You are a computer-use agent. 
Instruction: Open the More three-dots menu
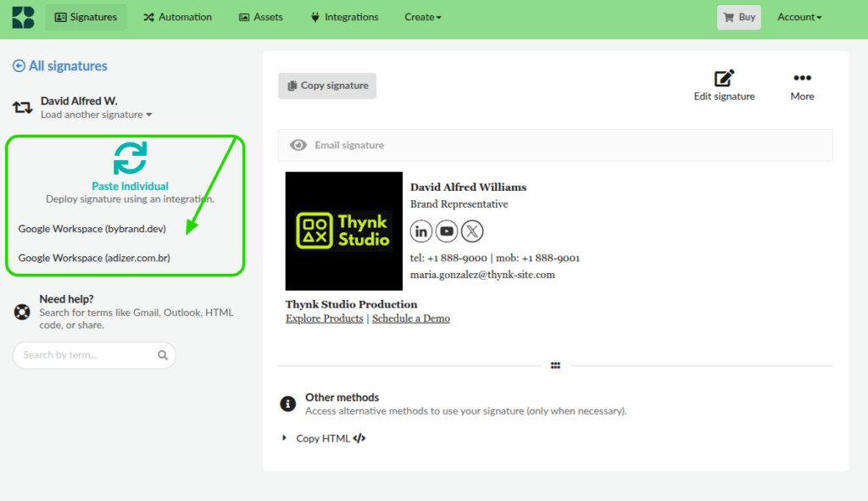[802, 79]
